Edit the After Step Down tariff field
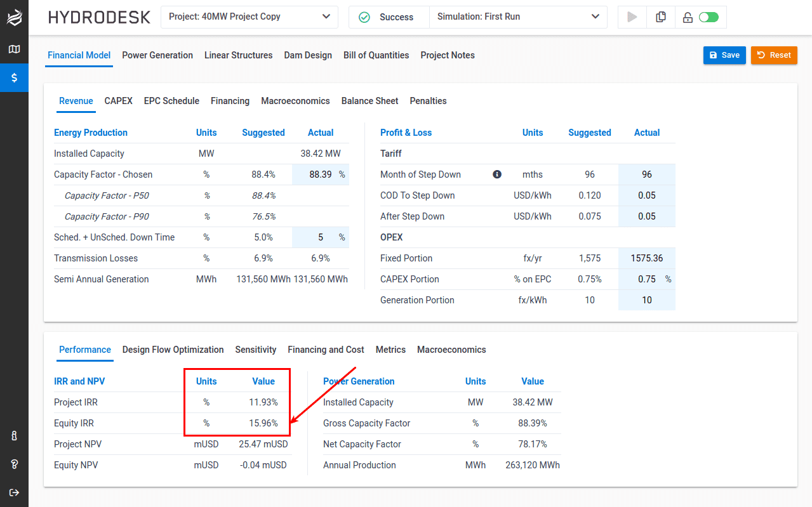 pos(647,216)
